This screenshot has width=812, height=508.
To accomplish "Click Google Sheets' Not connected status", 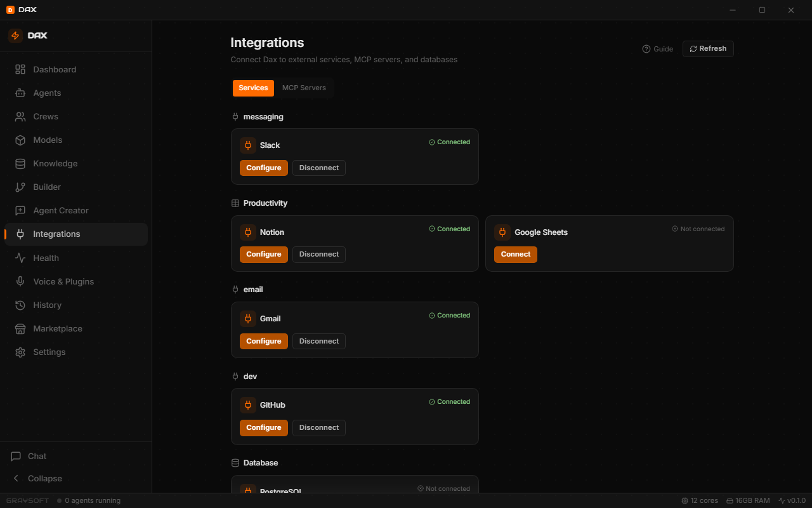I will pos(698,229).
